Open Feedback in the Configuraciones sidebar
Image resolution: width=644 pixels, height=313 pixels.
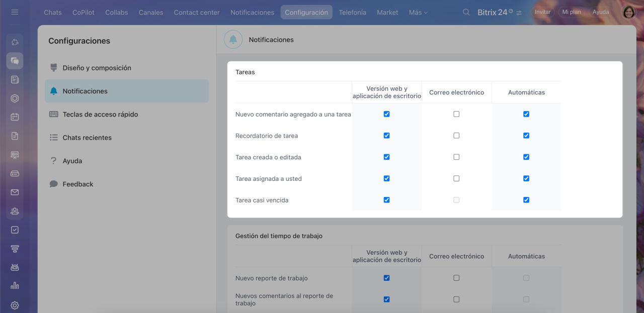pyautogui.click(x=127, y=184)
